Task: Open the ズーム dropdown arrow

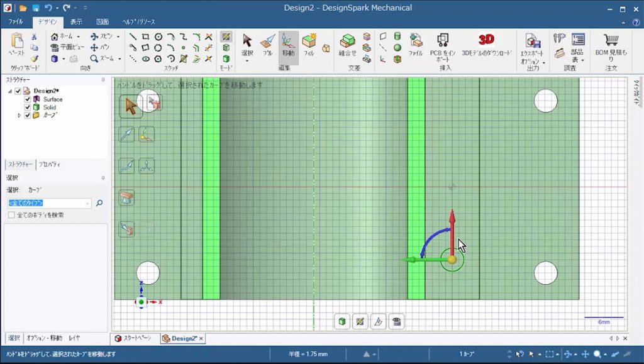Action: (119, 58)
